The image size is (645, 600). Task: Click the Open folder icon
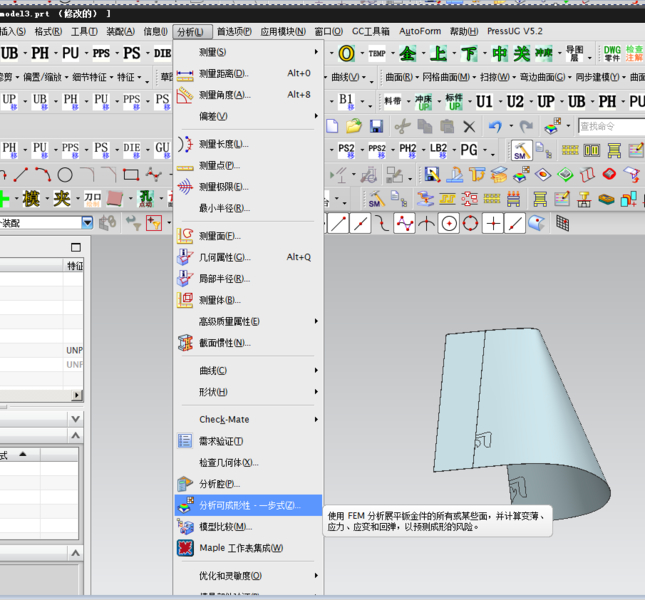coord(354,126)
